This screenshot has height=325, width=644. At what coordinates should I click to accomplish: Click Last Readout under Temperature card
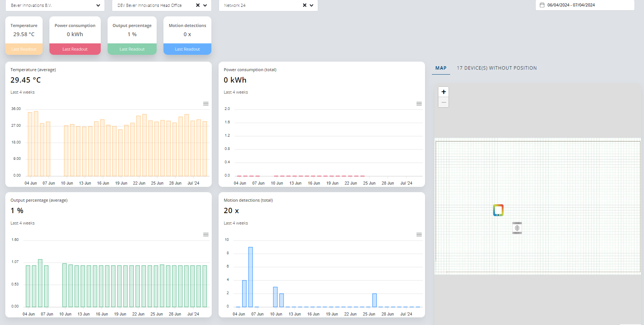[x=24, y=49]
